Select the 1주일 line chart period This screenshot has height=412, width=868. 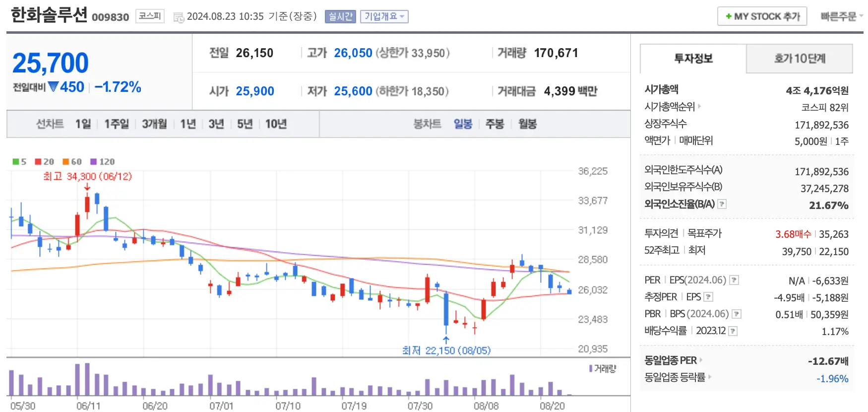point(117,124)
